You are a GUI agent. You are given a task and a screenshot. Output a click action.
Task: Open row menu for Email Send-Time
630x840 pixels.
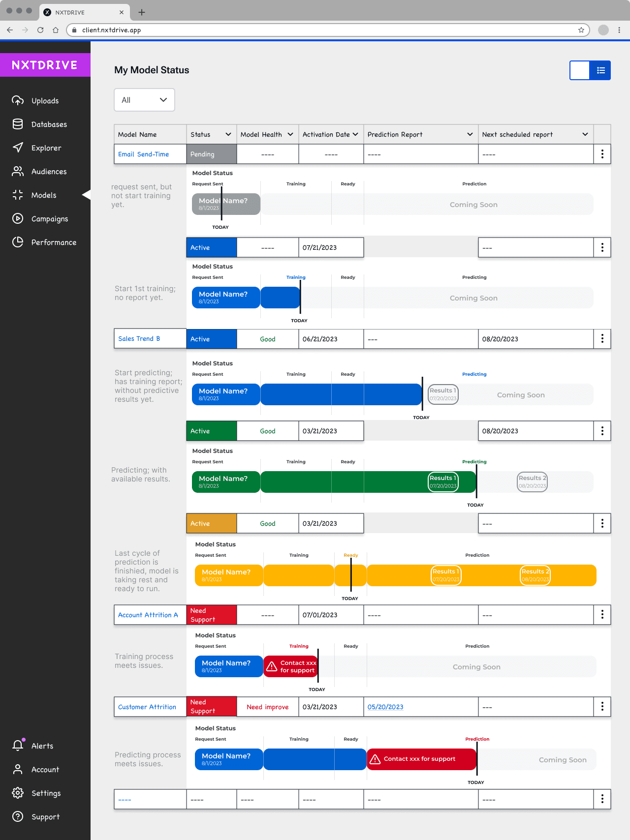coord(602,154)
